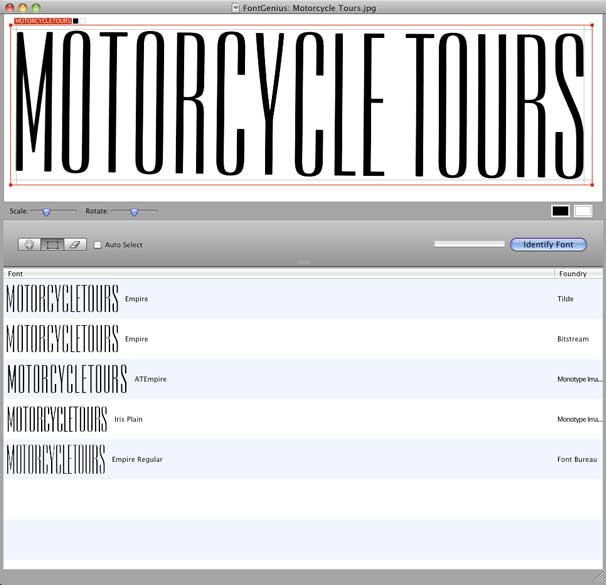The width and height of the screenshot is (606, 585).
Task: Click the Bitstream foundry cell
Action: pyautogui.click(x=573, y=339)
